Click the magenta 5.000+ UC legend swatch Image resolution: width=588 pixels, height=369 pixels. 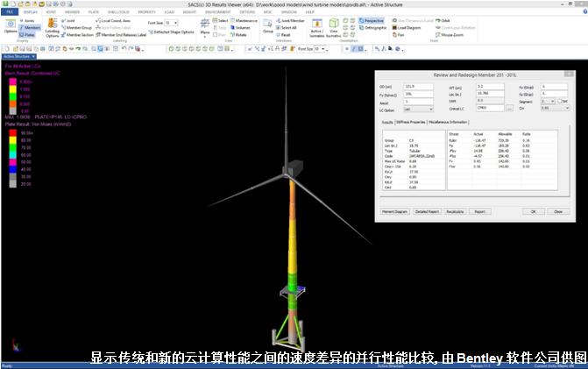pyautogui.click(x=13, y=82)
